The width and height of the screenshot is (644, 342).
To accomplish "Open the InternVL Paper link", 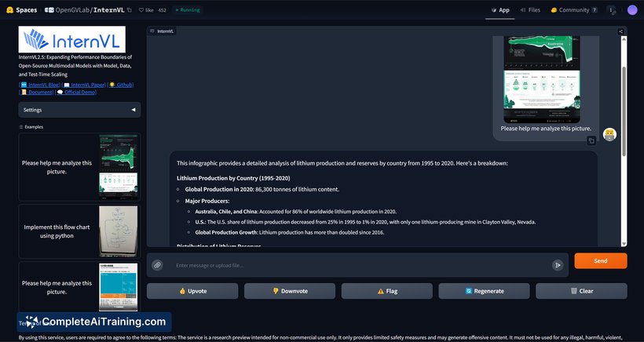I will (x=84, y=85).
